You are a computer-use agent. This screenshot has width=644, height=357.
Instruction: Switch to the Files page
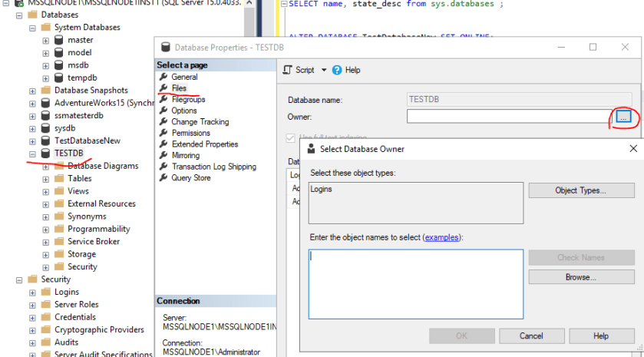click(179, 88)
